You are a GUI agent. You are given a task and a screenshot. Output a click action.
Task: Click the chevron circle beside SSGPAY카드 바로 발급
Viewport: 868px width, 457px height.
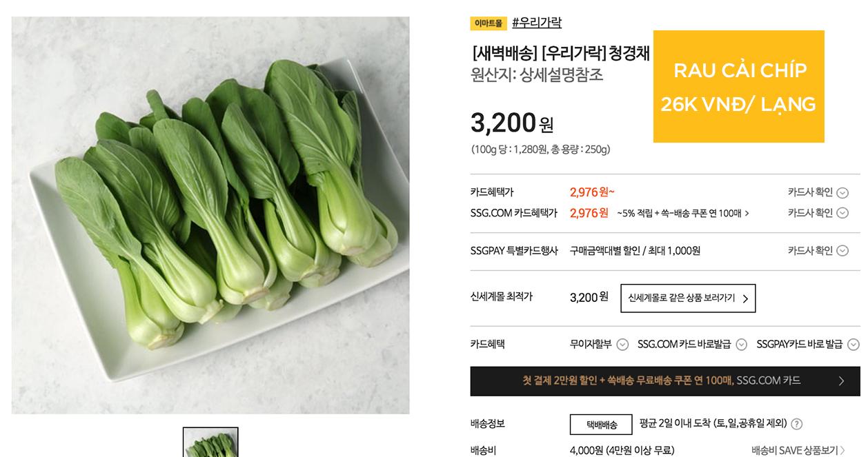pos(854,345)
